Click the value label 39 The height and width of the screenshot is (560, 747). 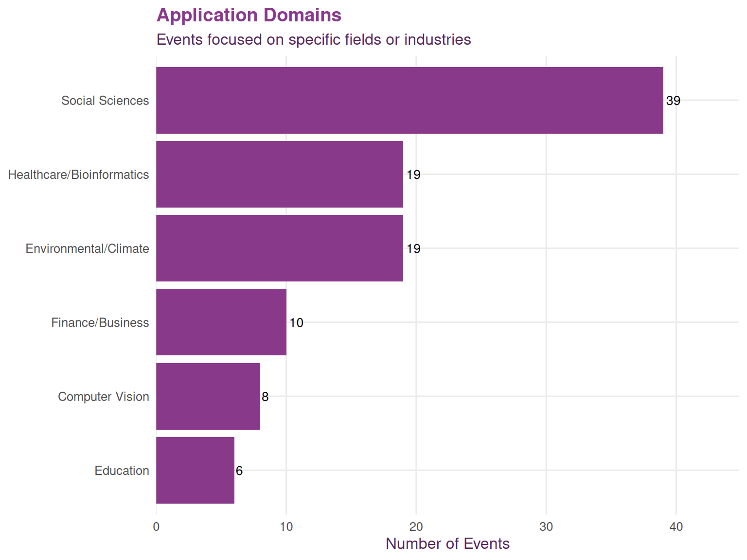click(673, 101)
